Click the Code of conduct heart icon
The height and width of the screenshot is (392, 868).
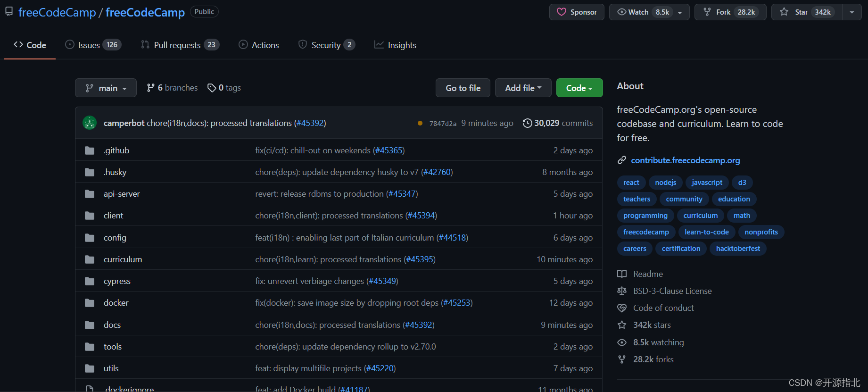point(622,308)
